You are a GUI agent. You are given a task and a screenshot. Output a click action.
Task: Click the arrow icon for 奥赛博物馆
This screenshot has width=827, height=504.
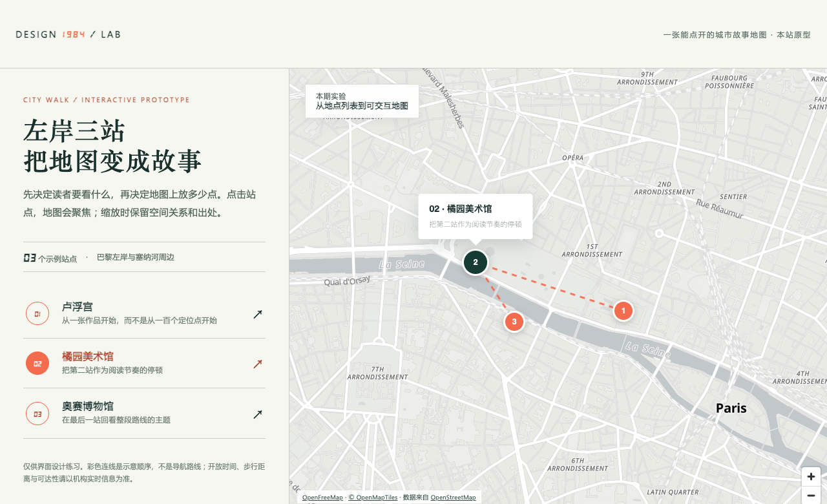(x=258, y=414)
